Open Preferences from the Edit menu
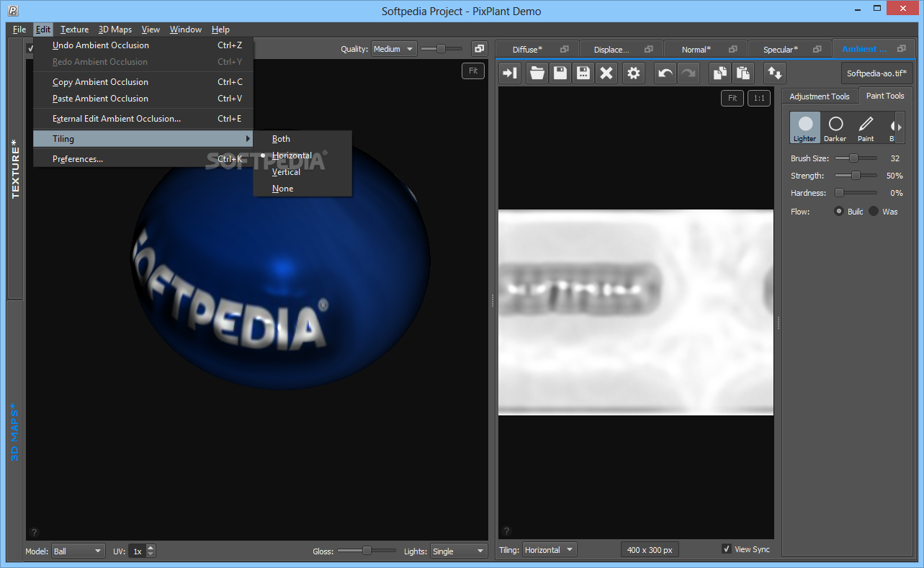Image resolution: width=924 pixels, height=568 pixels. 143,159
